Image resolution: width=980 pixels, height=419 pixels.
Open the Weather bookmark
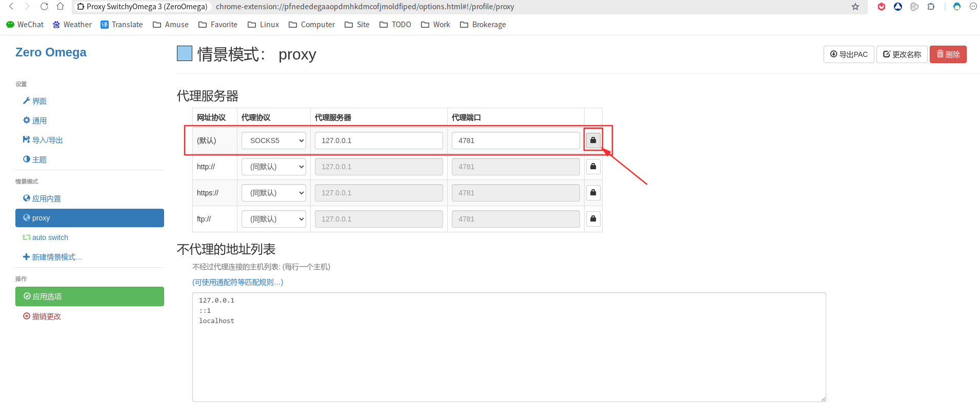pyautogui.click(x=72, y=25)
